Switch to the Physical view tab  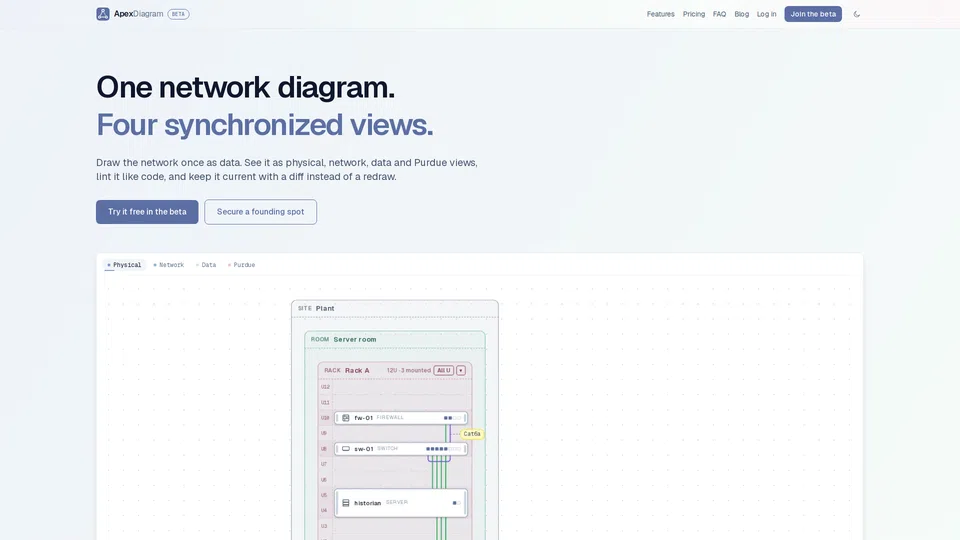(124, 265)
